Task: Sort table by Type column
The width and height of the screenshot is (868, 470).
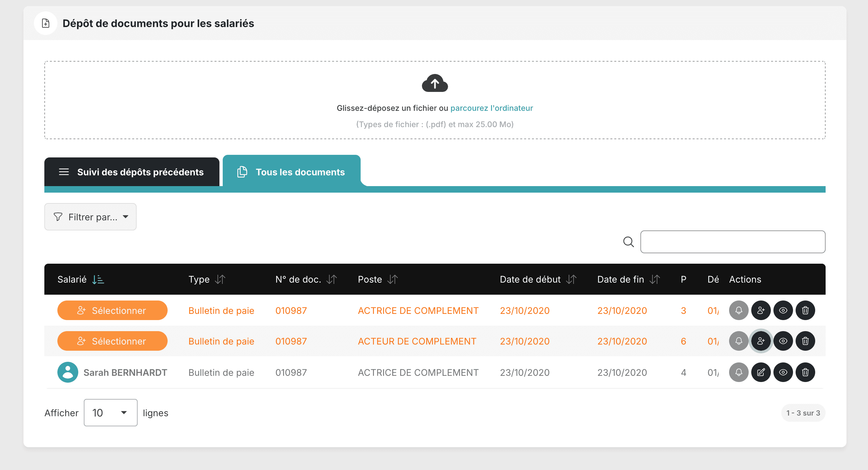Action: 220,279
